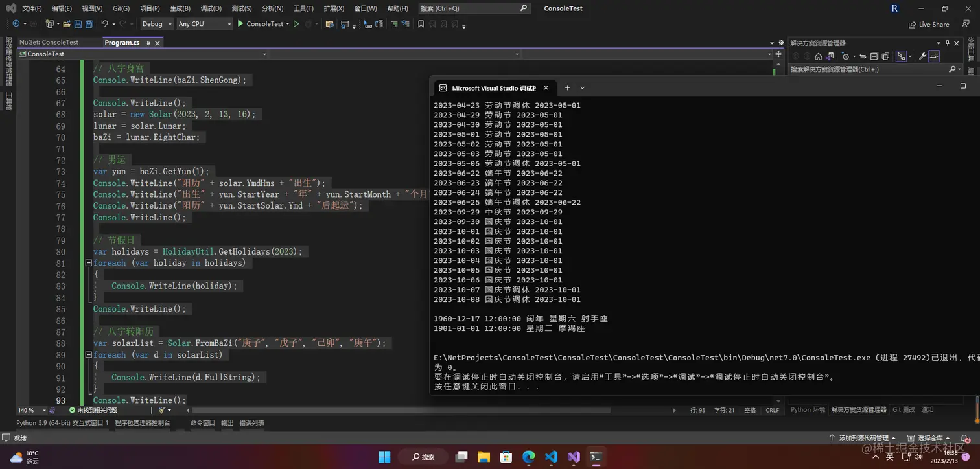The width and height of the screenshot is (980, 469).
Task: Open the 调试(D) menu
Action: tap(211, 8)
